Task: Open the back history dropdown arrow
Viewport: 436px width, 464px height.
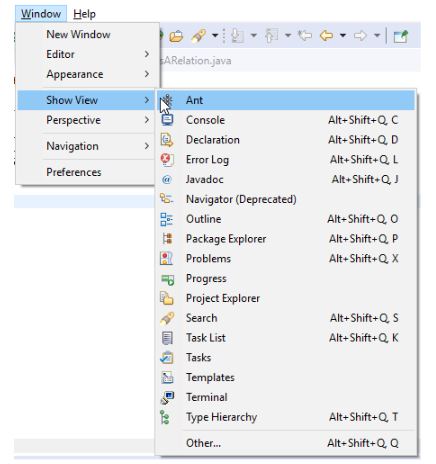Action: [x=343, y=35]
